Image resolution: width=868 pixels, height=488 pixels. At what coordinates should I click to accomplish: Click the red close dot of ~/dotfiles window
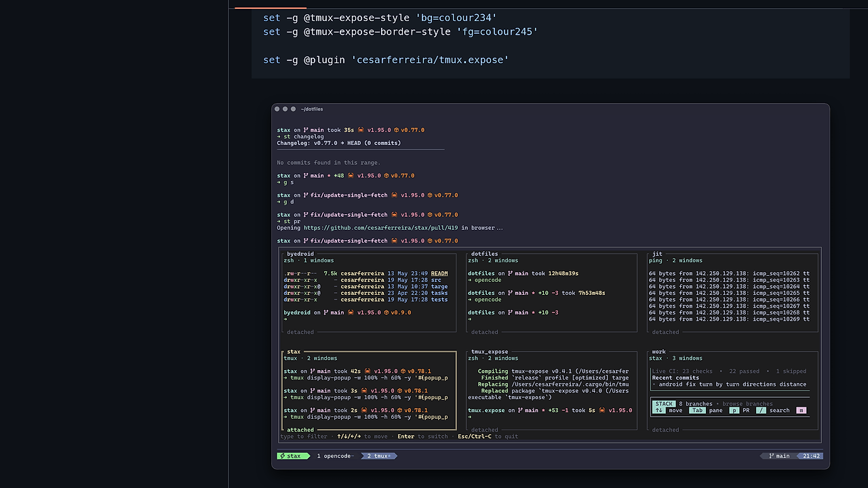[277, 109]
